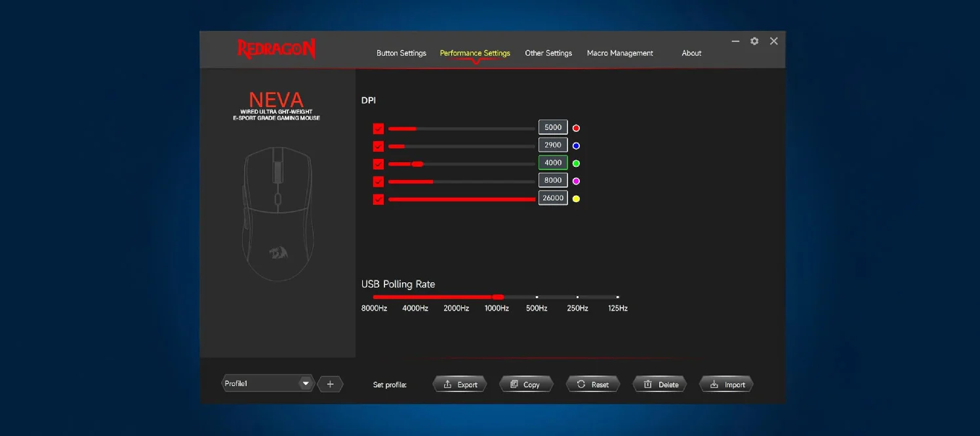The height and width of the screenshot is (436, 980).
Task: Select the 4000 DPI value field
Action: 553,163
